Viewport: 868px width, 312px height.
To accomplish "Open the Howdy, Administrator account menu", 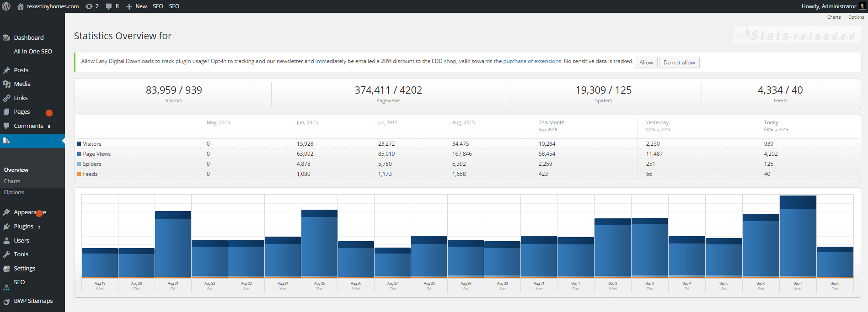I will 829,6.
